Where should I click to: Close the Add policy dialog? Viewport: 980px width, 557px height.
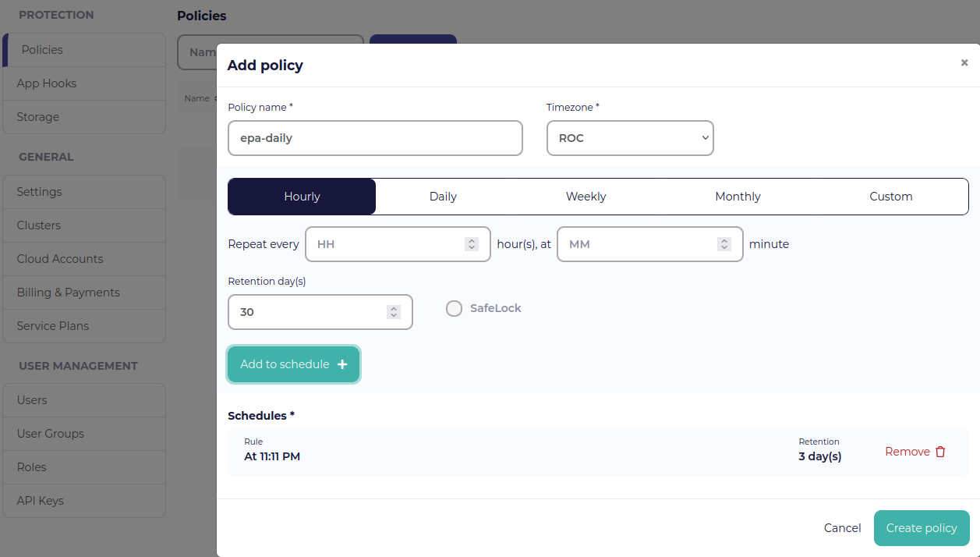pos(964,63)
